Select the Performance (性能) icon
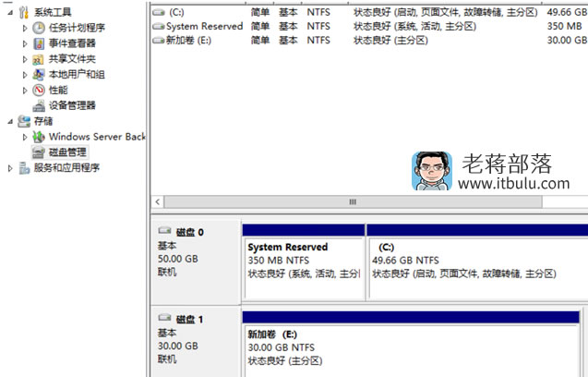588x377 pixels. 38,91
